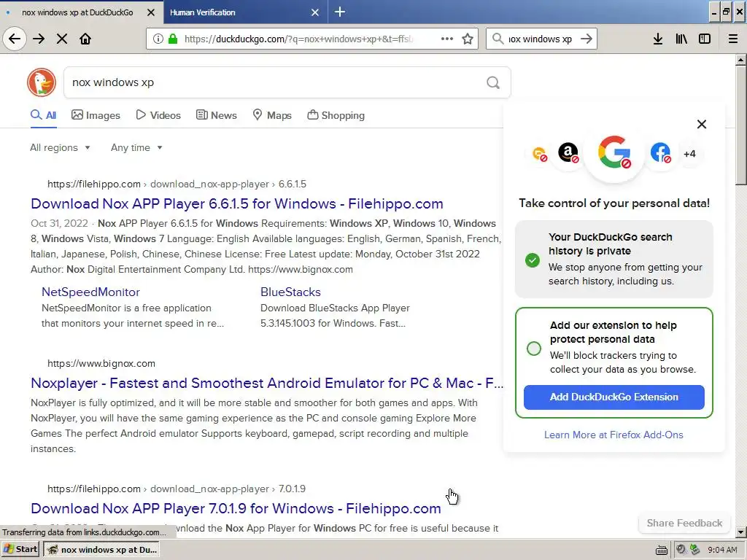Click the on-screen keyboard tray icon

[x=661, y=551]
